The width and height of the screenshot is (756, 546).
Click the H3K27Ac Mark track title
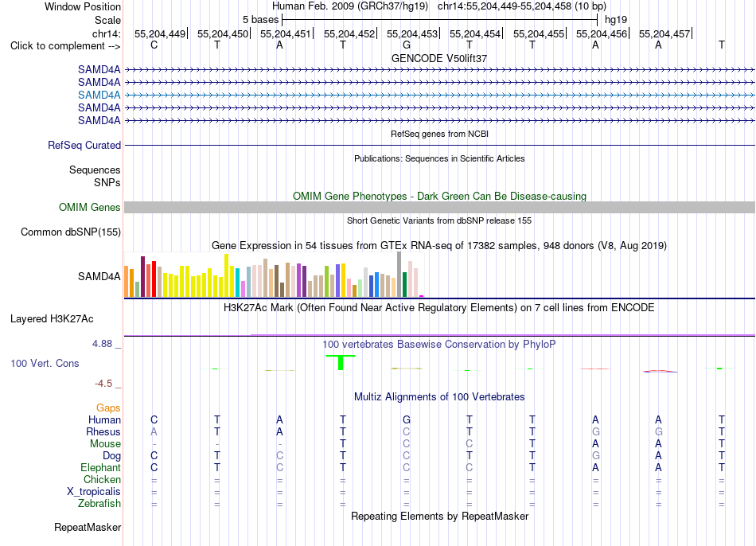pyautogui.click(x=439, y=308)
